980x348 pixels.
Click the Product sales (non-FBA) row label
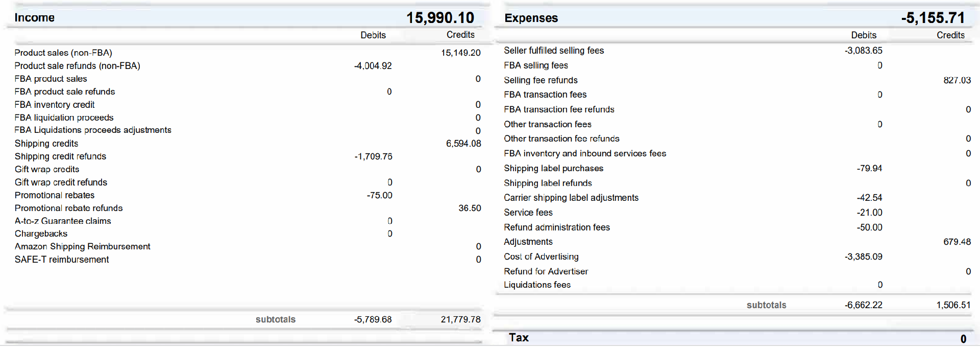(63, 53)
